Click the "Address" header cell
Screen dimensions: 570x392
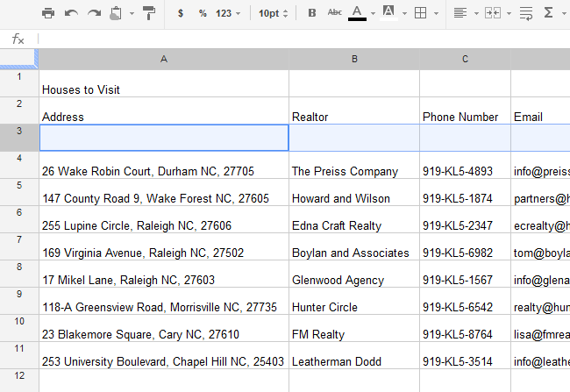(x=164, y=110)
